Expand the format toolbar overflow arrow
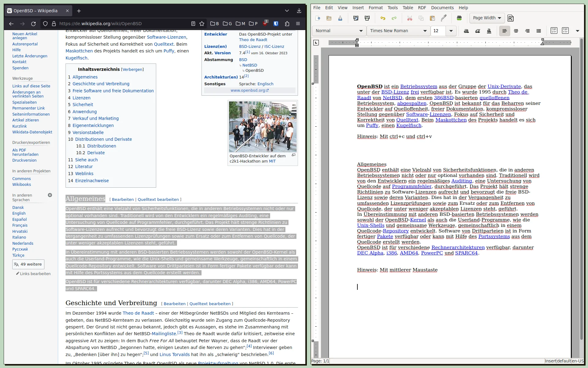The width and height of the screenshot is (588, 368). click(x=578, y=31)
